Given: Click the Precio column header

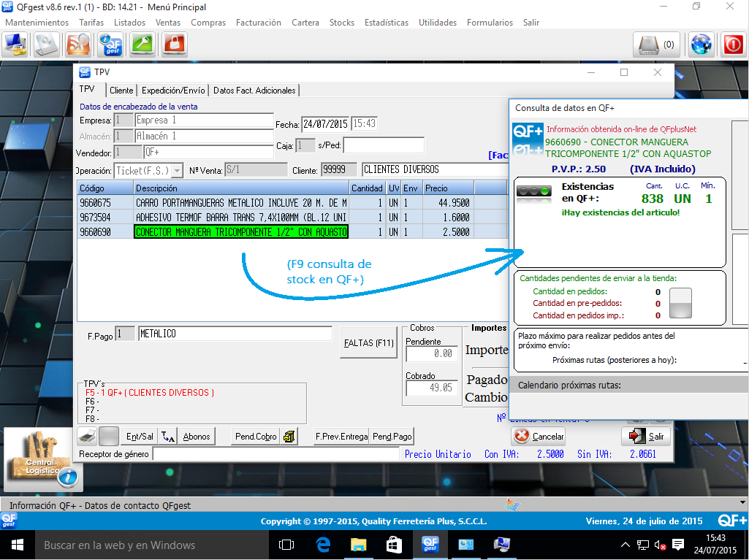Looking at the screenshot, I should (x=448, y=188).
